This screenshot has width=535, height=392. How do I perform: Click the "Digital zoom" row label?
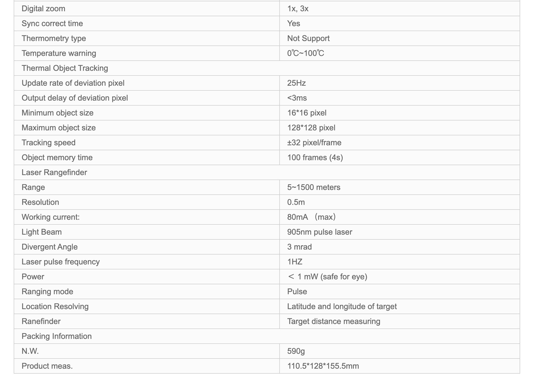pyautogui.click(x=43, y=9)
